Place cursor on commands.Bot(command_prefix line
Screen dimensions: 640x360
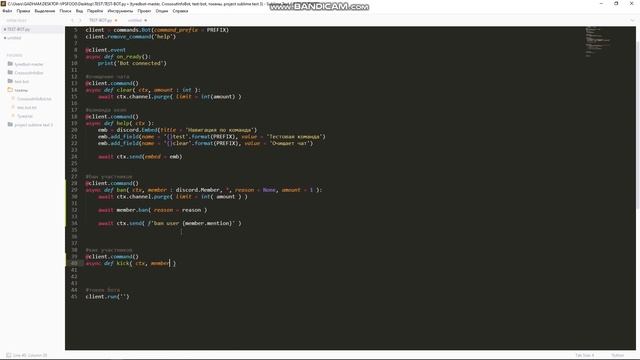tap(157, 30)
